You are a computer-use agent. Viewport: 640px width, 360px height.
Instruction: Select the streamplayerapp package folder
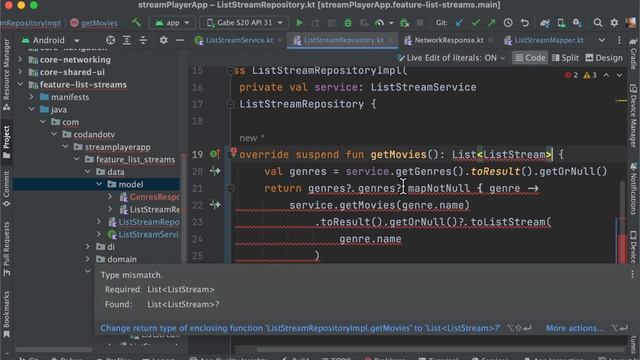click(x=112, y=147)
